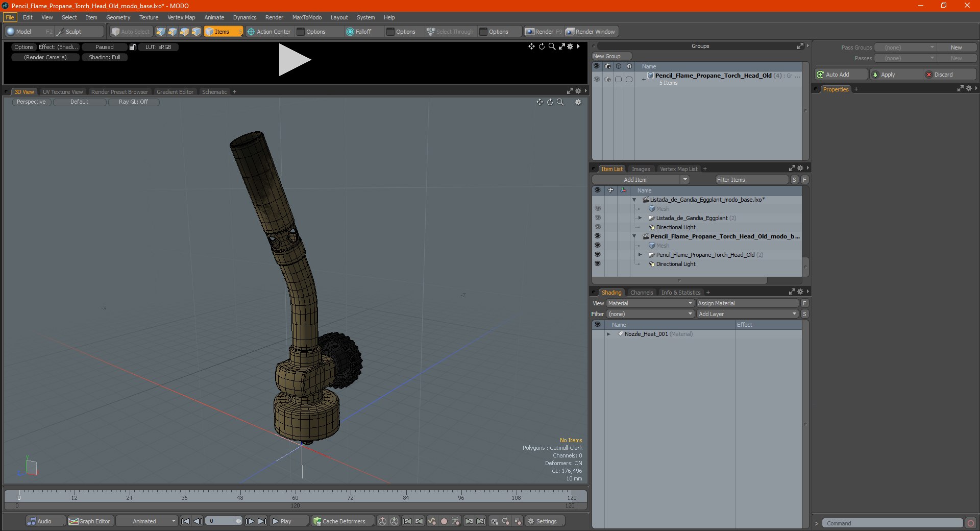Hide Pencil_Flame scene Directional Light
980x531 pixels.
[x=597, y=264]
